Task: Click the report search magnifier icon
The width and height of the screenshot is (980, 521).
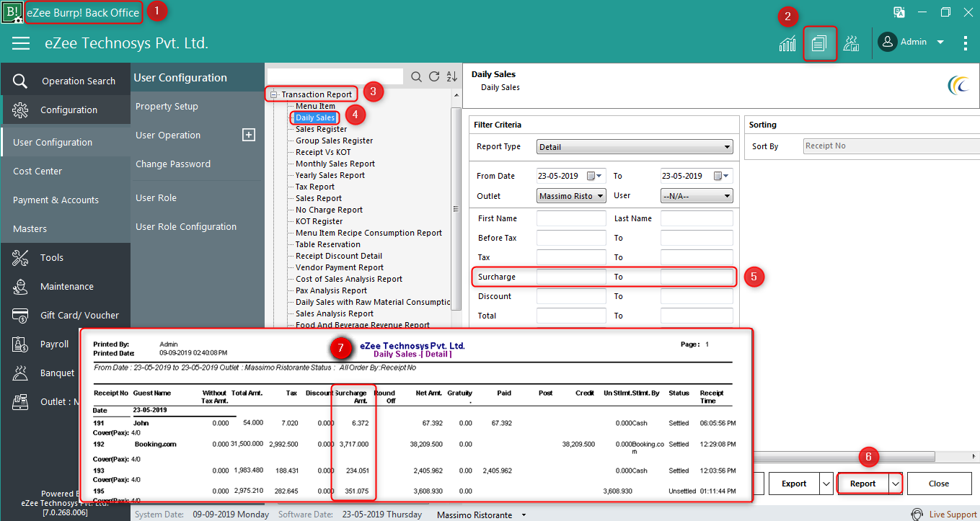Action: coord(416,76)
